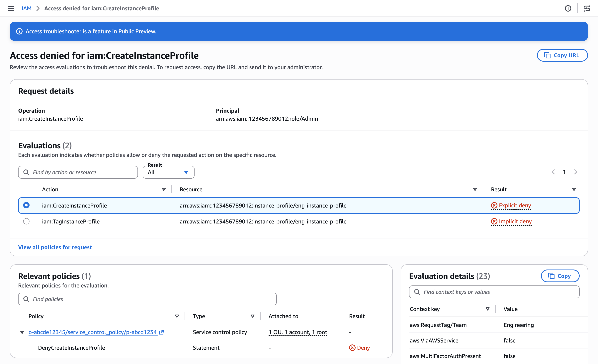Click the search icon in Find policies field

point(26,299)
